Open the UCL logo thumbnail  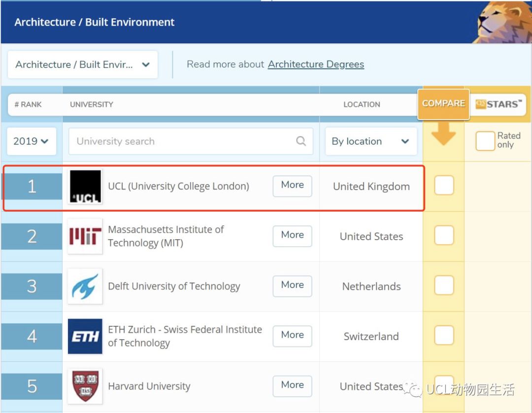(85, 186)
